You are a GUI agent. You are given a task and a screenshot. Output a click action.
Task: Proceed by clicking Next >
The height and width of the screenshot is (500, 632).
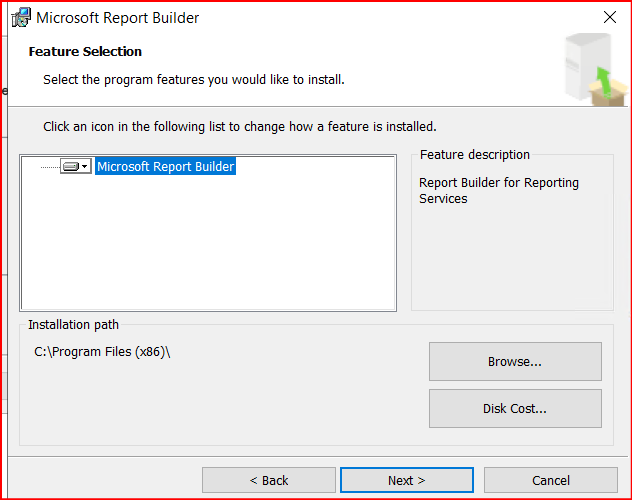[406, 480]
